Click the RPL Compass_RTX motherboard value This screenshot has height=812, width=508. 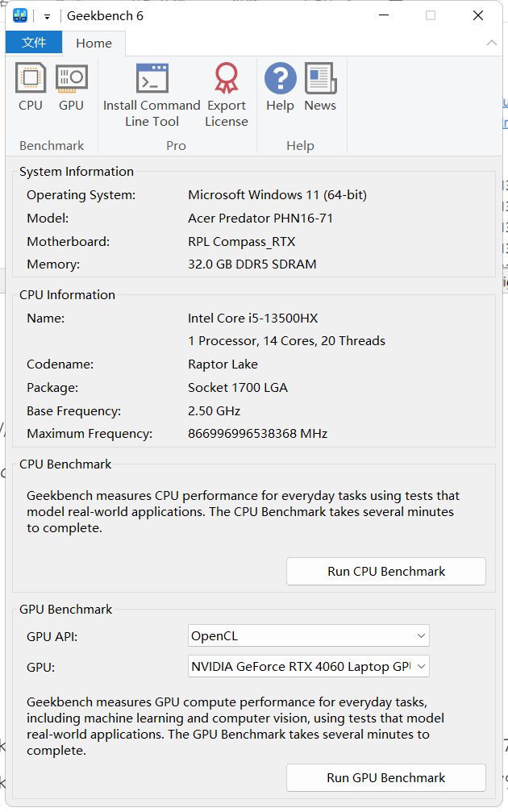[242, 241]
